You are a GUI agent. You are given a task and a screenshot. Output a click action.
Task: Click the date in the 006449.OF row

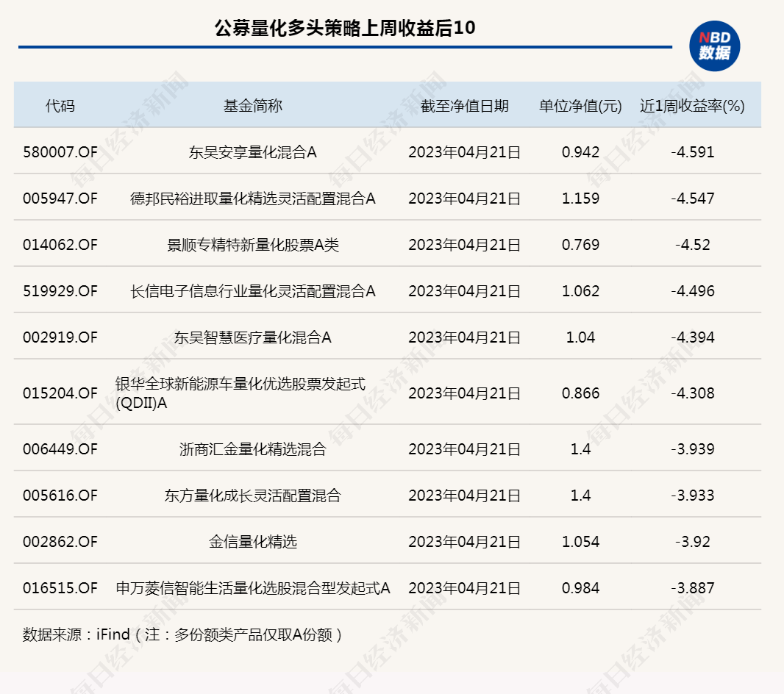click(x=465, y=449)
